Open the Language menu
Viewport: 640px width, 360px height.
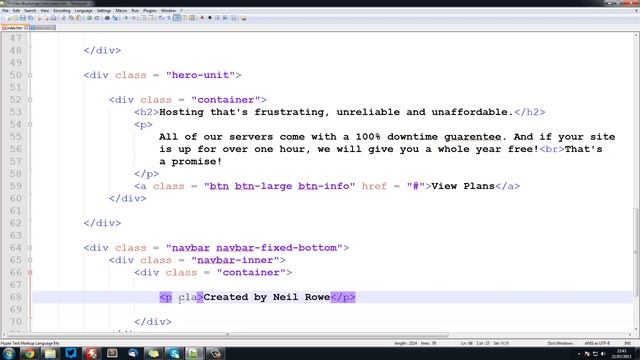84,11
